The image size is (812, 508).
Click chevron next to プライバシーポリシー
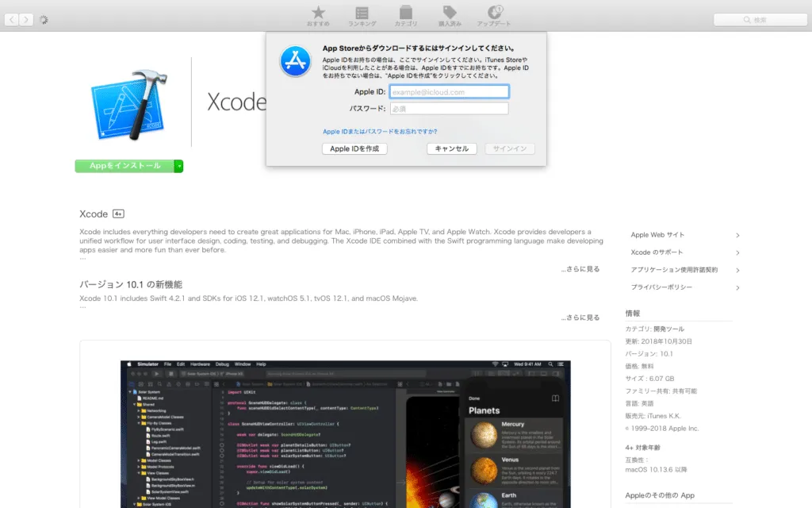(737, 287)
